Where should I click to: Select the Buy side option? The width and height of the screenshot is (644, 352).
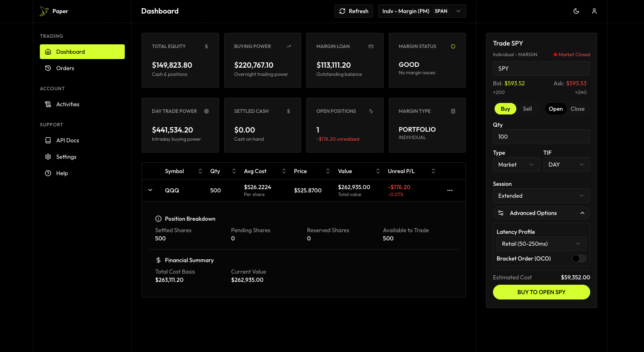(x=505, y=109)
